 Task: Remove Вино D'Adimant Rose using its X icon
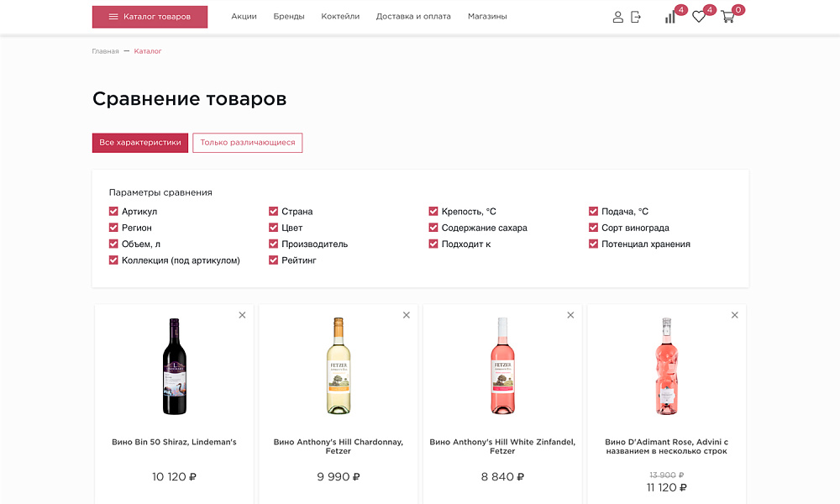(734, 315)
